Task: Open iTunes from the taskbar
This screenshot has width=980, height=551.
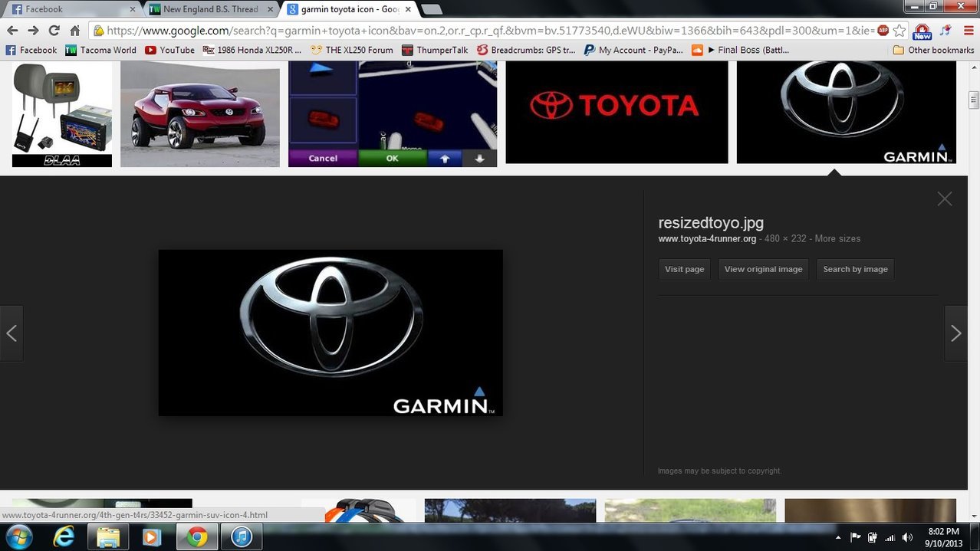Action: pos(242,537)
